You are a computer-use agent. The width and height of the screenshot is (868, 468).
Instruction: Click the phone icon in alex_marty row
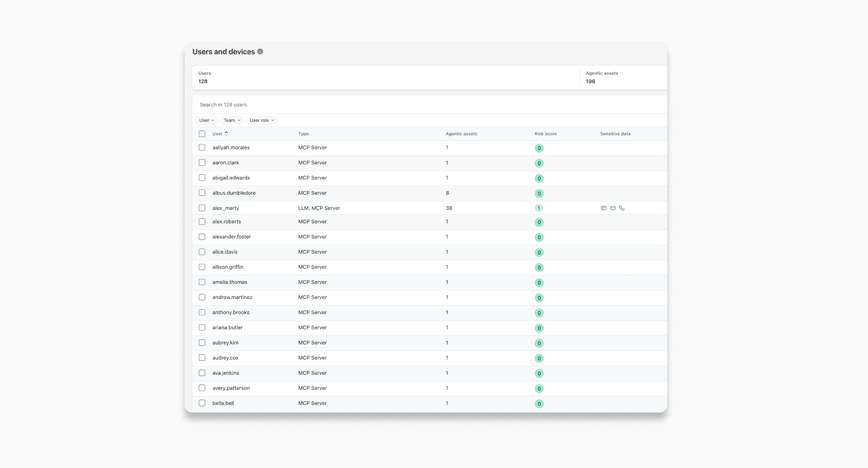[x=622, y=208]
